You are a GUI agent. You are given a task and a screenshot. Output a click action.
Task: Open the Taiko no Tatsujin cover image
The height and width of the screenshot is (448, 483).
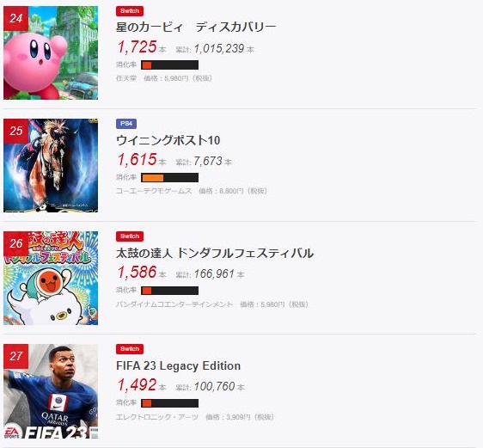point(51,279)
